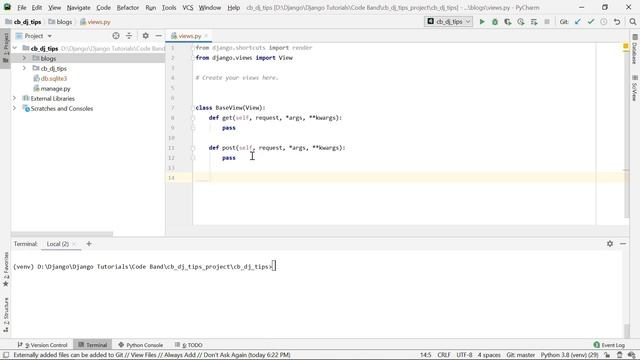Collapse all in Project panel
The height and width of the screenshot is (360, 640).
point(129,36)
